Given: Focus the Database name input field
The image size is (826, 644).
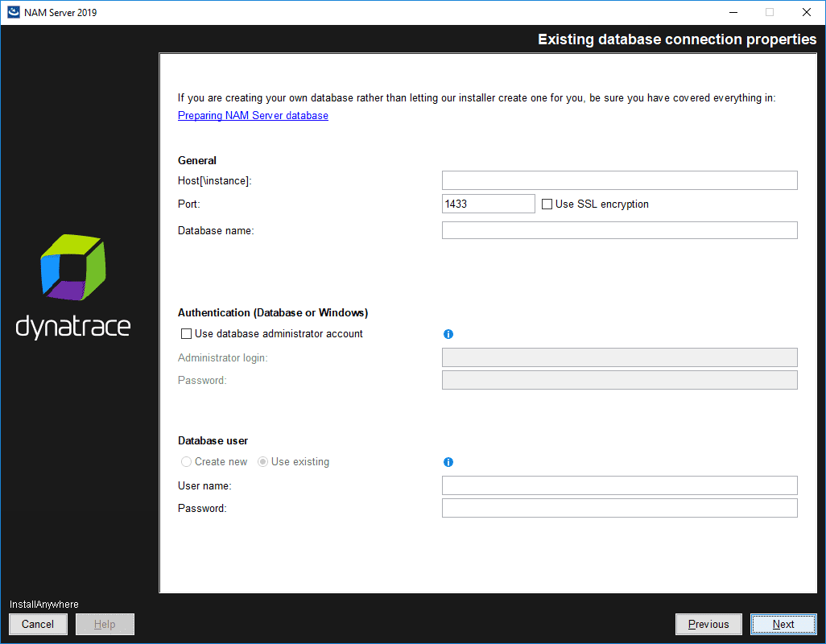Looking at the screenshot, I should point(620,230).
